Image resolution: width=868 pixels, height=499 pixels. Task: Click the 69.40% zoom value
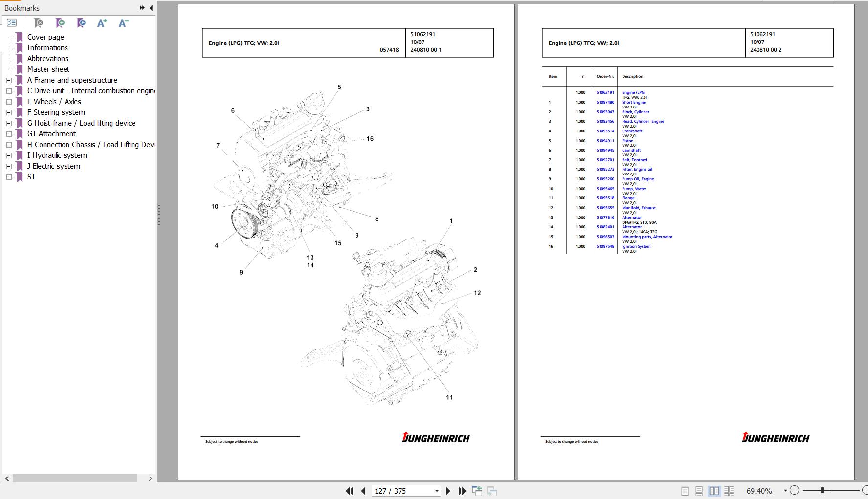(x=759, y=491)
